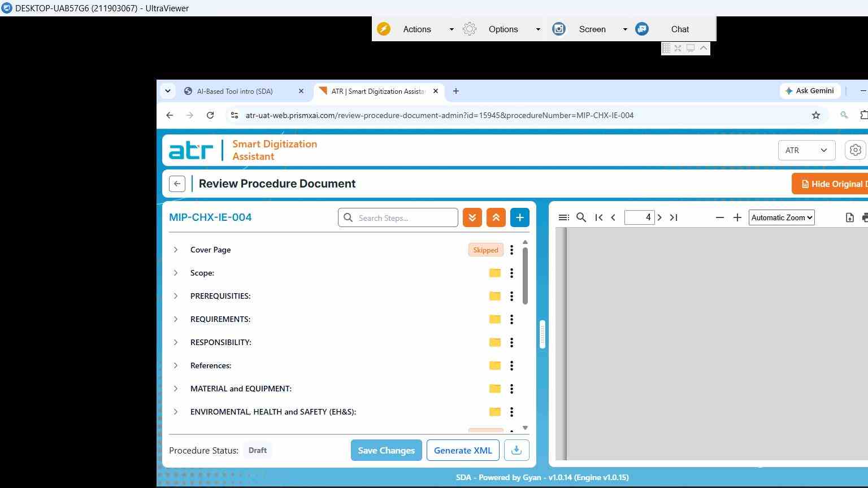Viewport: 868px width, 488px height.
Task: Open the UltraViewer Actions menu
Action: click(417, 29)
